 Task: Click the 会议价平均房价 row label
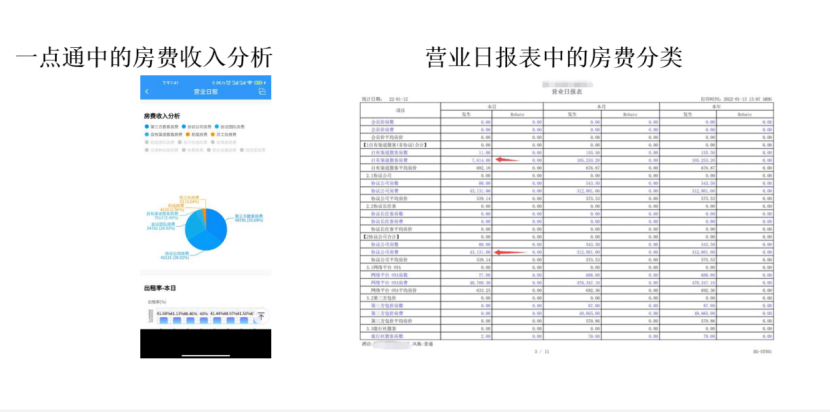tap(389, 137)
